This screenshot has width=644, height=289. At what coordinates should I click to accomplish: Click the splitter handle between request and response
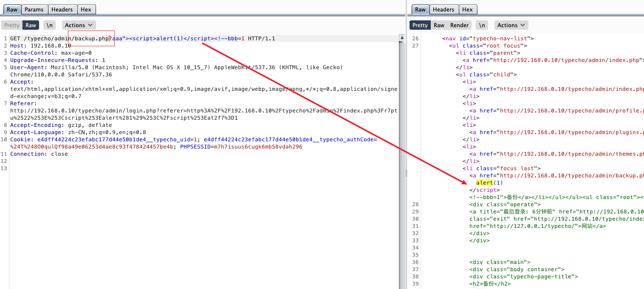[406, 173]
